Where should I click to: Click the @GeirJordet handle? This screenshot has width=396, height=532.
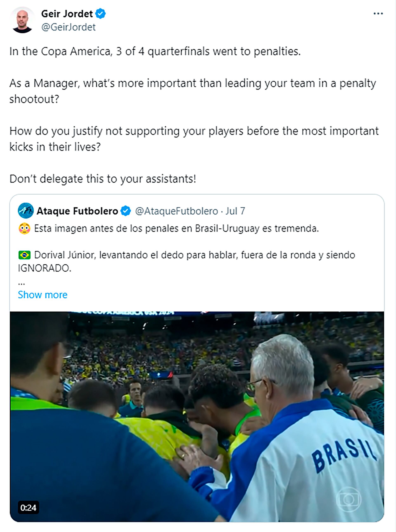coord(68,27)
